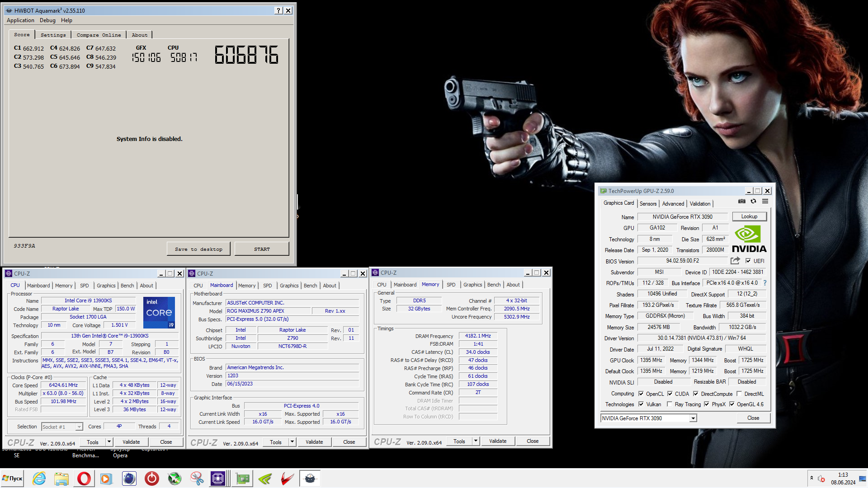868x488 pixels.
Task: Open Windows Explorer folder icon in taskbar
Action: click(x=61, y=479)
